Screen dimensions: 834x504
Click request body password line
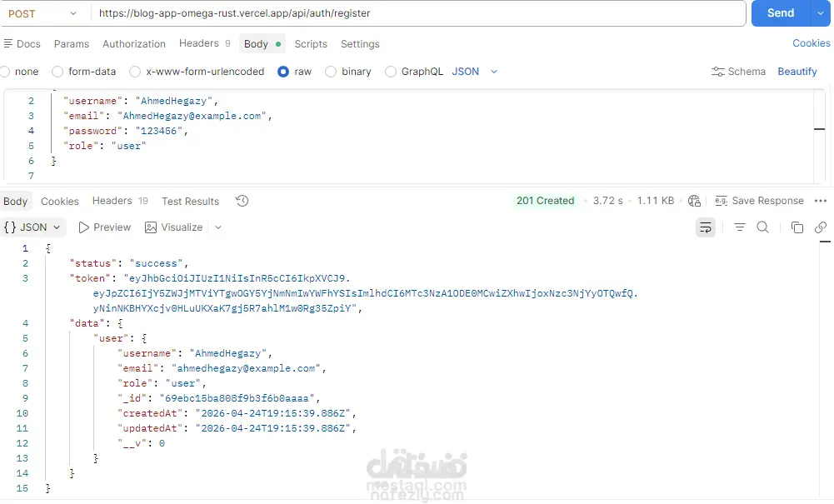click(x=126, y=131)
